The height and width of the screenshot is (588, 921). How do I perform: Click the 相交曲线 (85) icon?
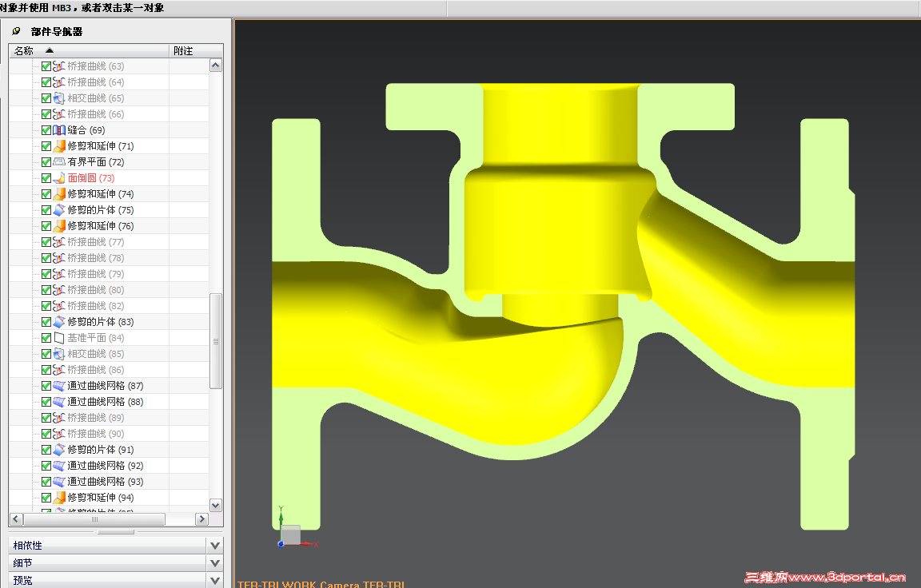(59, 354)
